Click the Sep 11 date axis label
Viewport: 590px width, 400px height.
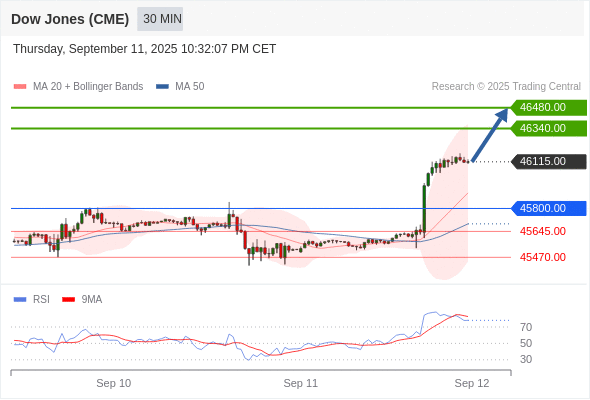[301, 383]
